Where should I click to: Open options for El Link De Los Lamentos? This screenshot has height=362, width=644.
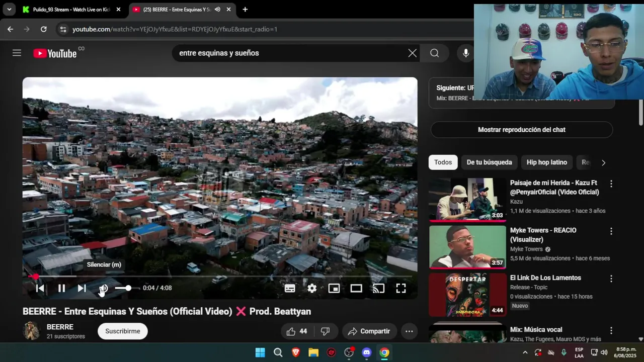[611, 279]
